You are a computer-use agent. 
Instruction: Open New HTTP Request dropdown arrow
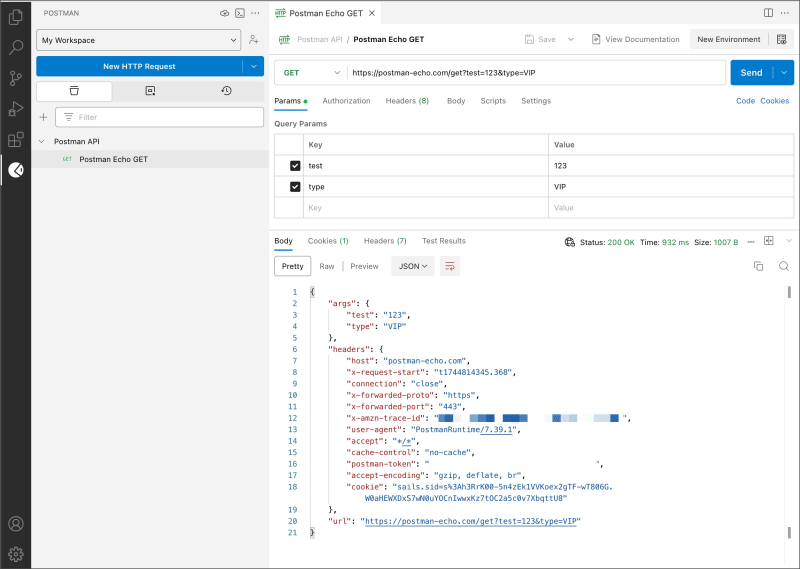(254, 66)
